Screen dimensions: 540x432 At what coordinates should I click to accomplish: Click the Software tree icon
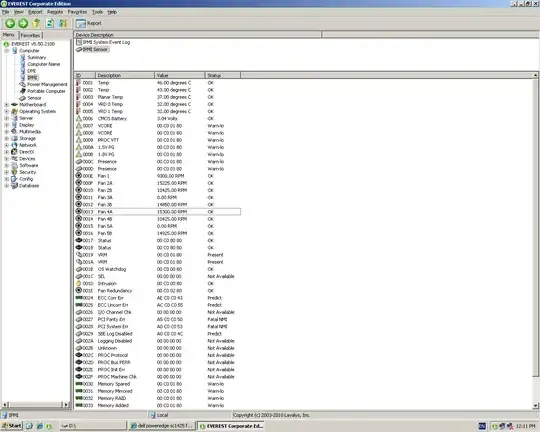pyautogui.click(x=14, y=165)
